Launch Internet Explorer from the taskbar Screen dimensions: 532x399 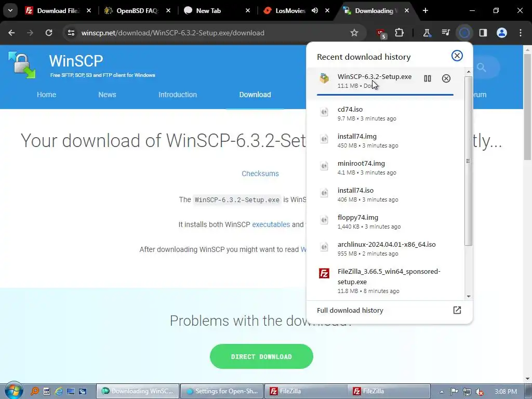58,391
